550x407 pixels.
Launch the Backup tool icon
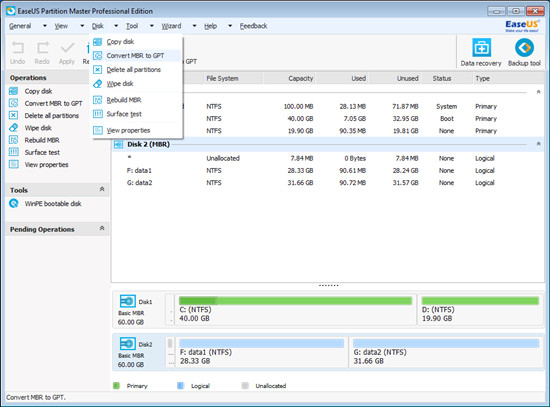point(524,48)
